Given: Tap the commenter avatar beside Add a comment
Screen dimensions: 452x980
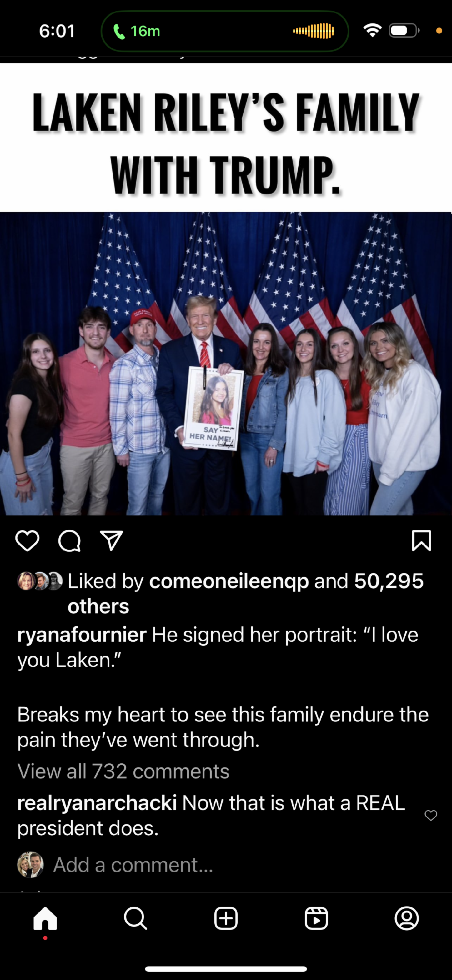Looking at the screenshot, I should 31,865.
